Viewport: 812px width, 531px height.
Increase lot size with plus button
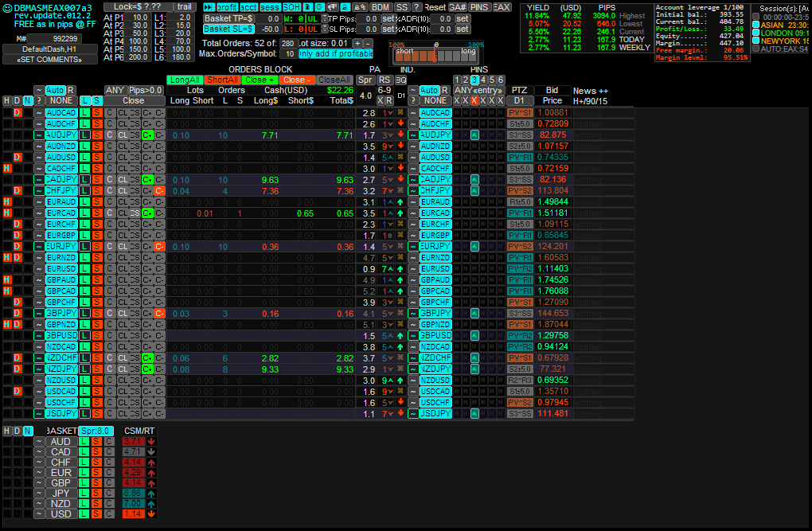(x=357, y=44)
